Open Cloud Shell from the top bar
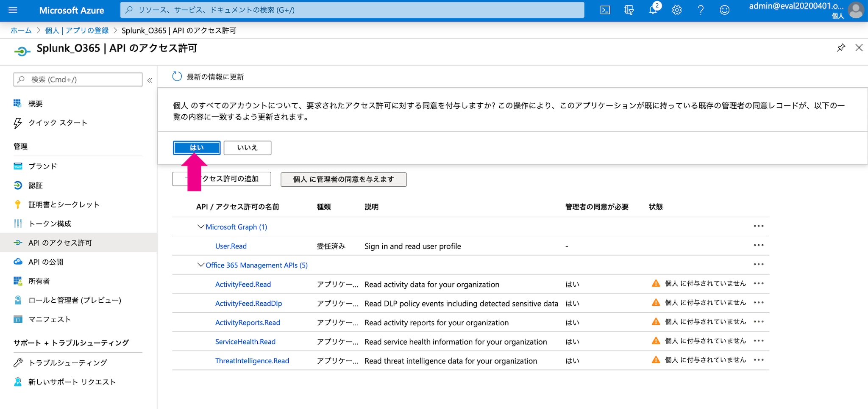Viewport: 868px width, 409px height. point(605,10)
